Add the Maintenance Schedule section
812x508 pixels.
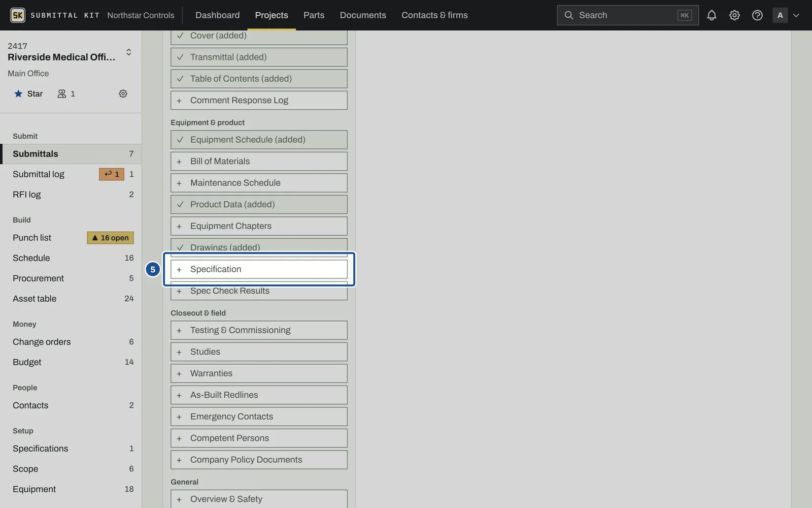tap(259, 183)
